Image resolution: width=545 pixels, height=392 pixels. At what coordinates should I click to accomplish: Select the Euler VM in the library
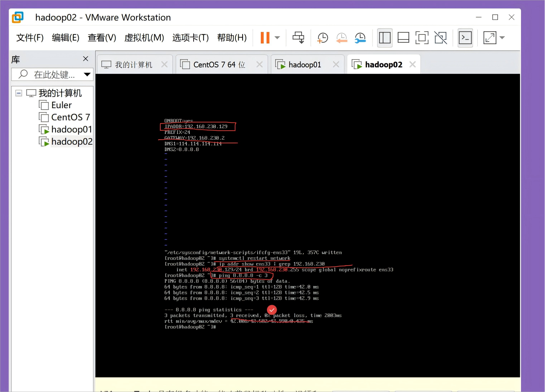(x=62, y=105)
